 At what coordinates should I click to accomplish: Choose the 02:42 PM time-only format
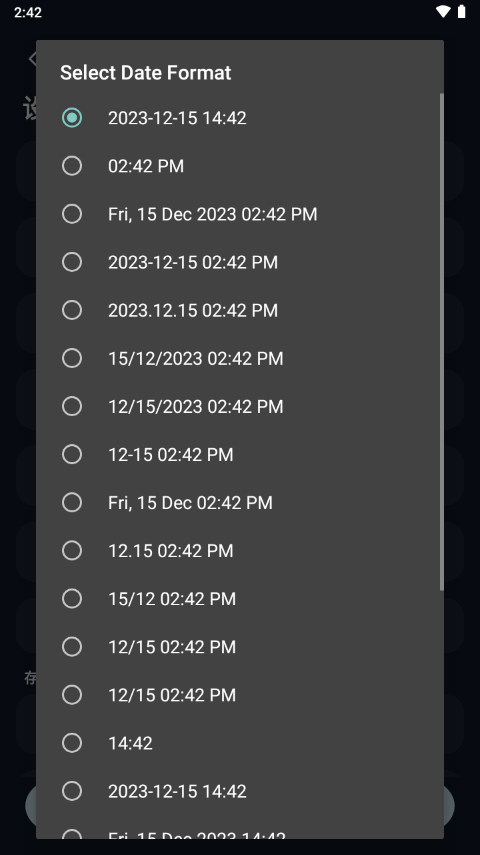pyautogui.click(x=239, y=166)
